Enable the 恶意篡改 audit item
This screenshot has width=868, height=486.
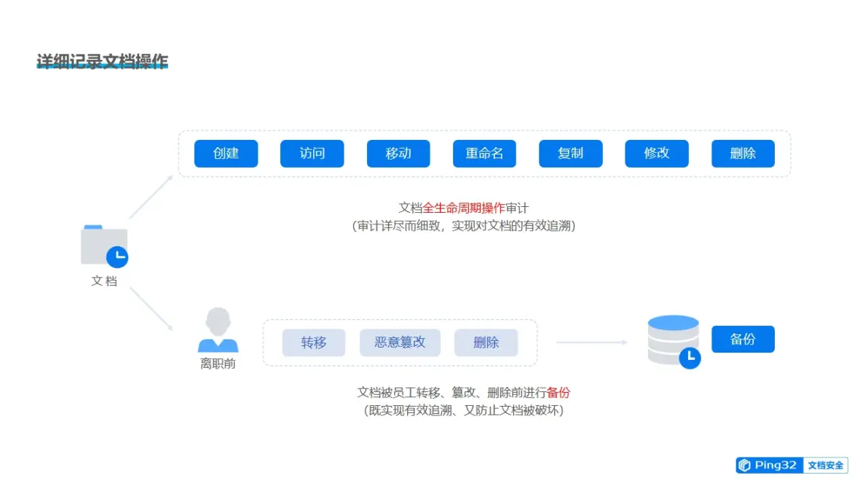399,342
